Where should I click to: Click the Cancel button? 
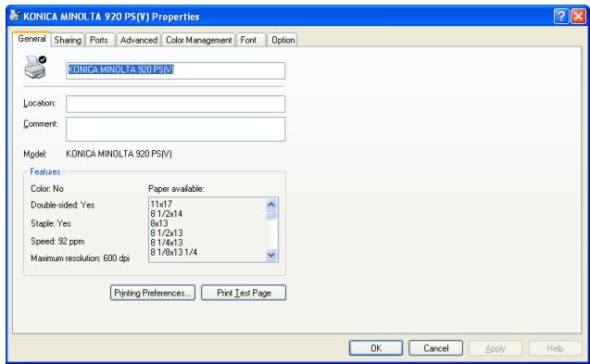435,348
